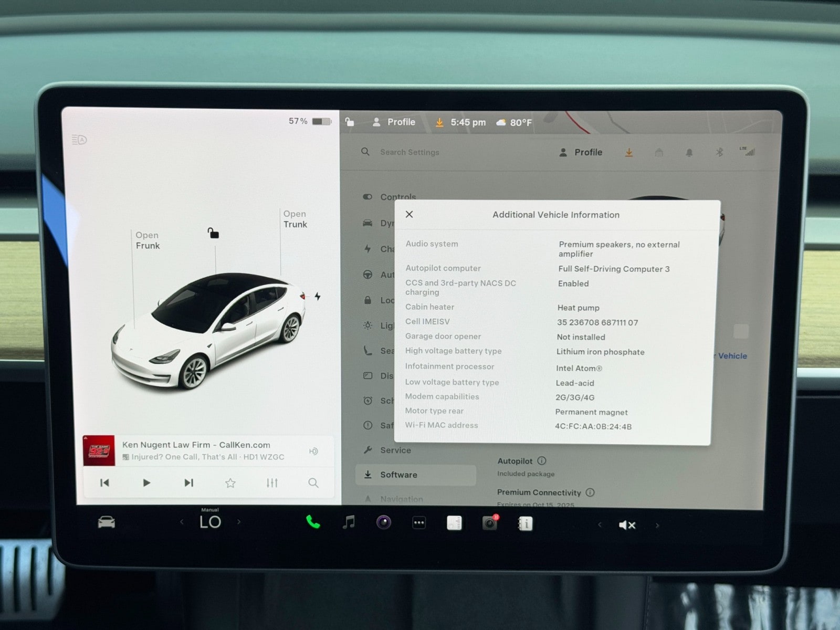
Task: Decrease temperature with left arrow beside LO
Action: [x=182, y=522]
